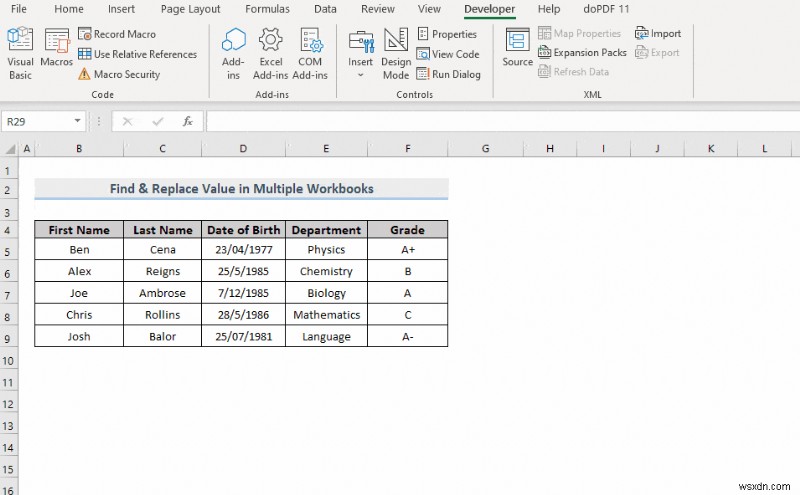Viewport: 800px width, 495px height.
Task: Open the Page Layout tab
Action: point(190,9)
